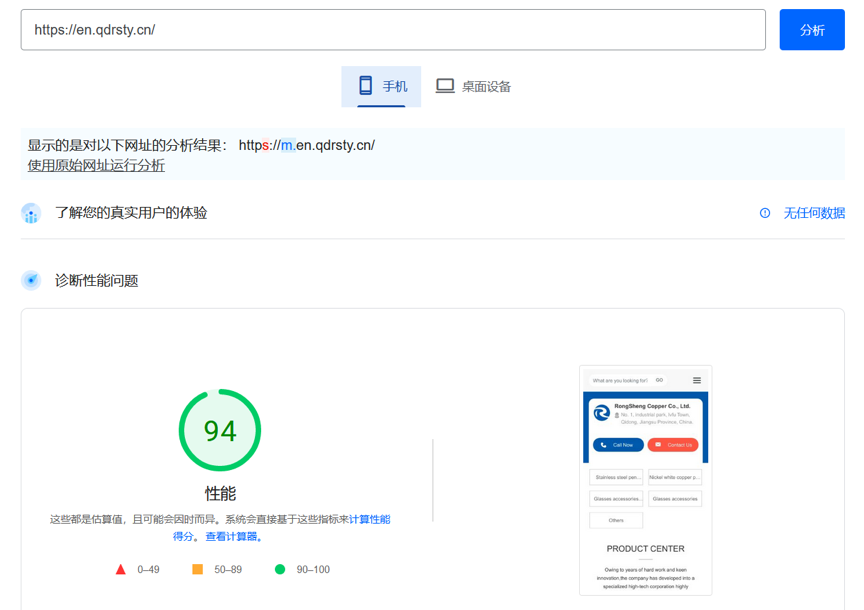Click the 无任何数据 link
864x610 pixels.
[x=813, y=213]
